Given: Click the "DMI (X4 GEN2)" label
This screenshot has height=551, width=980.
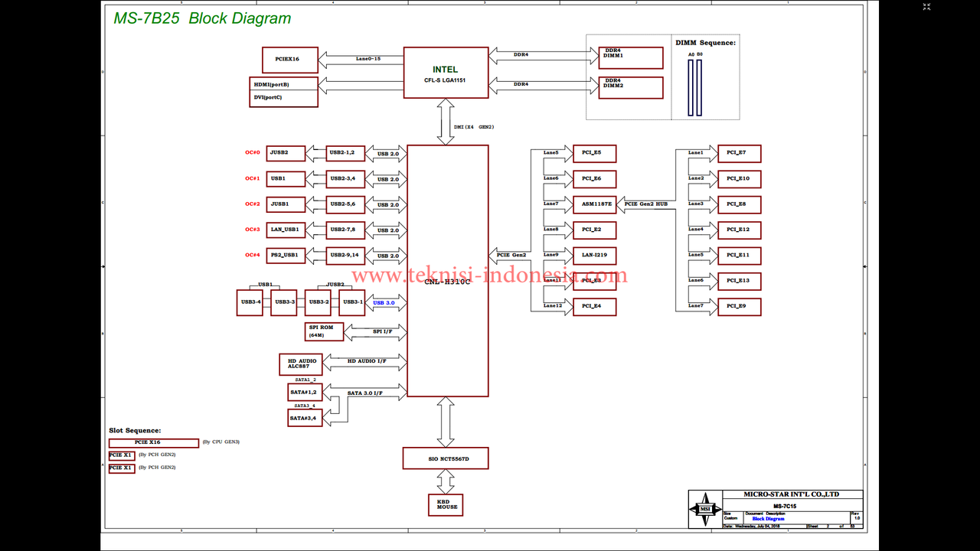Looking at the screenshot, I should click(473, 127).
